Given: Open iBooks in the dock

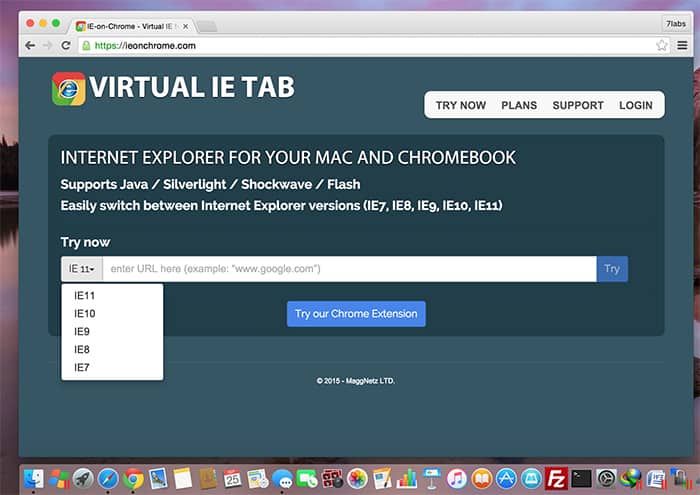Looking at the screenshot, I should coord(482,479).
